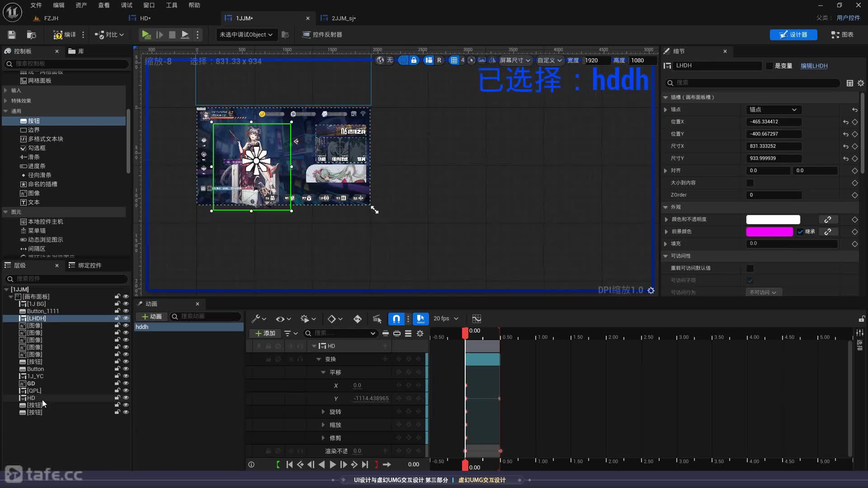This screenshot has width=868, height=488.
Task: Hide the HD layer with eye icon
Action: (126, 398)
